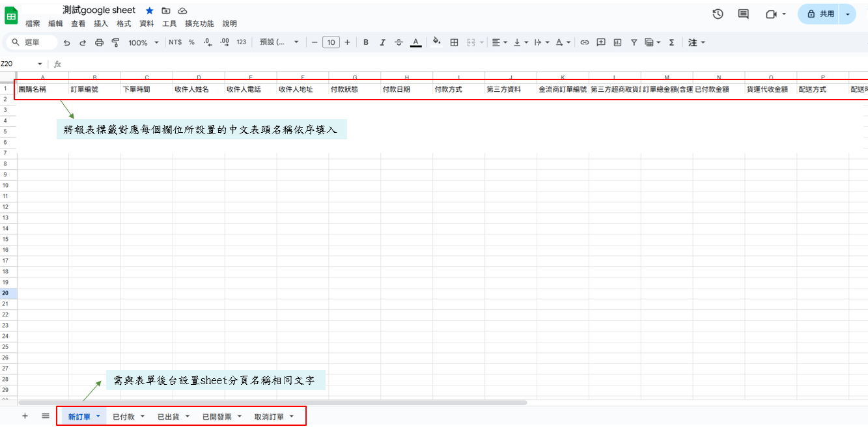Click the undo arrow icon

[66, 42]
